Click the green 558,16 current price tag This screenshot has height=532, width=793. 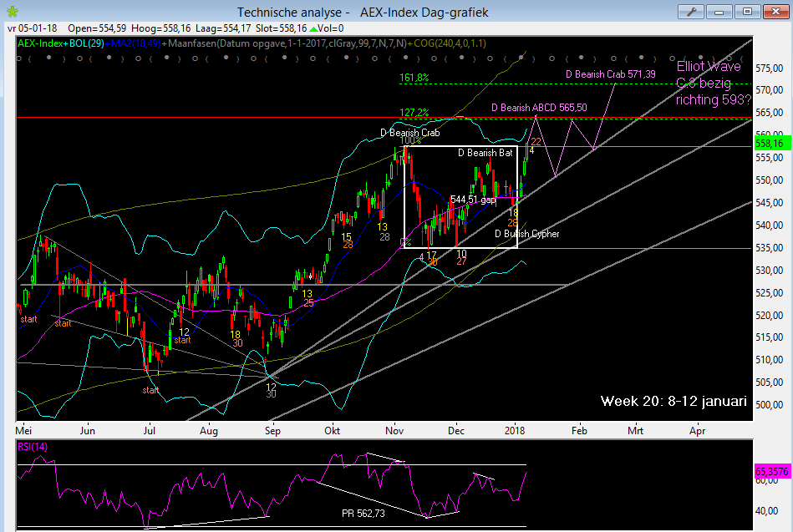click(770, 144)
